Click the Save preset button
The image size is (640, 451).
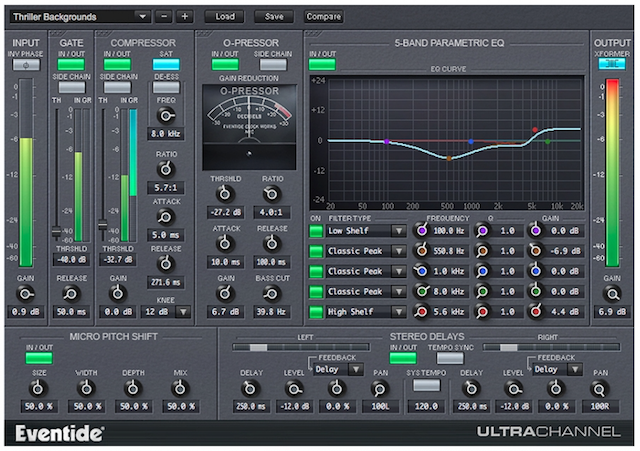tap(274, 17)
